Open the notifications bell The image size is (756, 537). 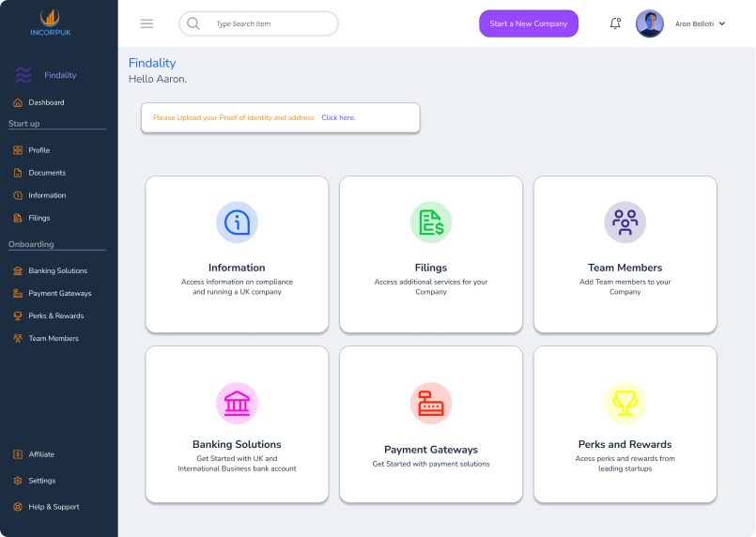click(615, 23)
